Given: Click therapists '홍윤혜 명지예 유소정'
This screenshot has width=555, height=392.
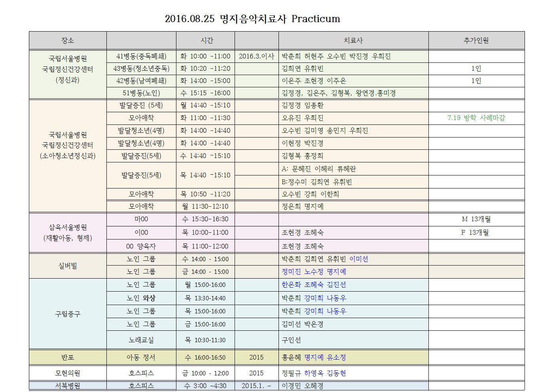Looking at the screenshot, I should [314, 357].
